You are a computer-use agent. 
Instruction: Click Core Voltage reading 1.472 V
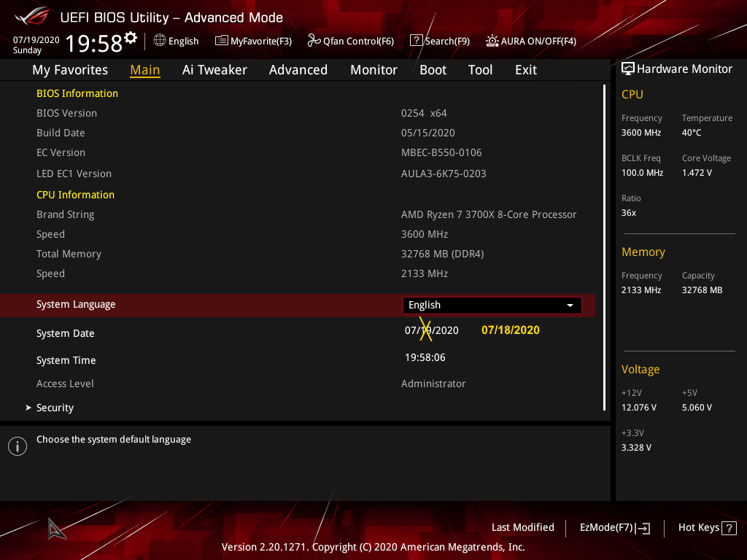(697, 173)
